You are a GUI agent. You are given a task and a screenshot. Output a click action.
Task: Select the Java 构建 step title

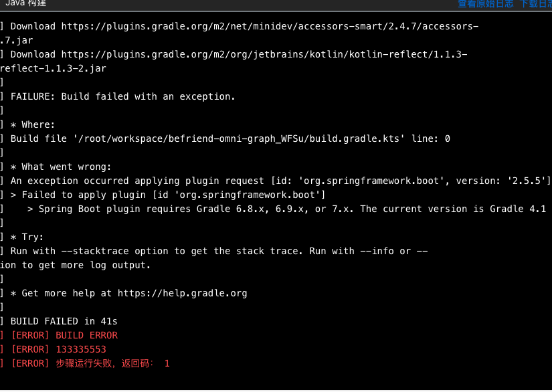pos(26,4)
